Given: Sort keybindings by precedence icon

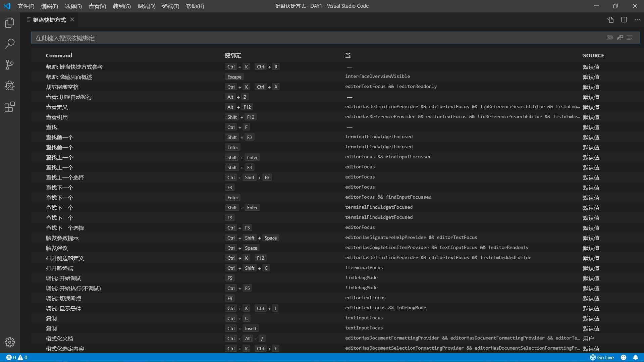Looking at the screenshot, I should click(x=620, y=38).
